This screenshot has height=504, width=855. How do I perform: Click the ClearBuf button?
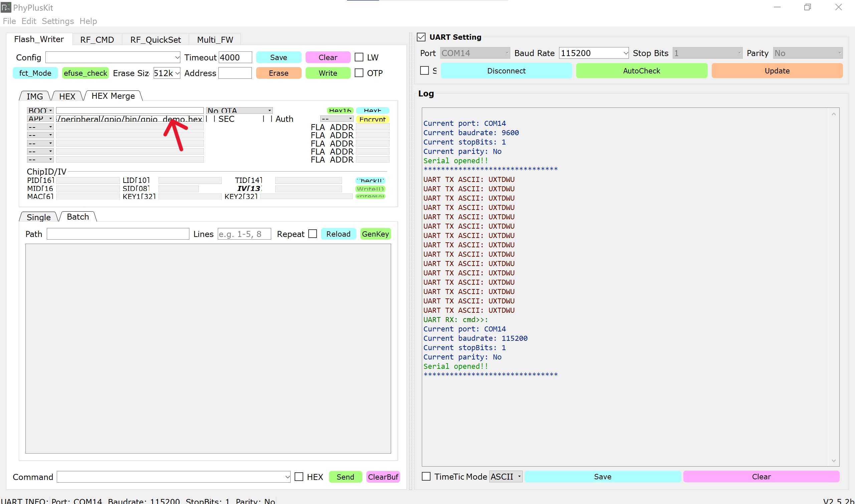click(383, 477)
